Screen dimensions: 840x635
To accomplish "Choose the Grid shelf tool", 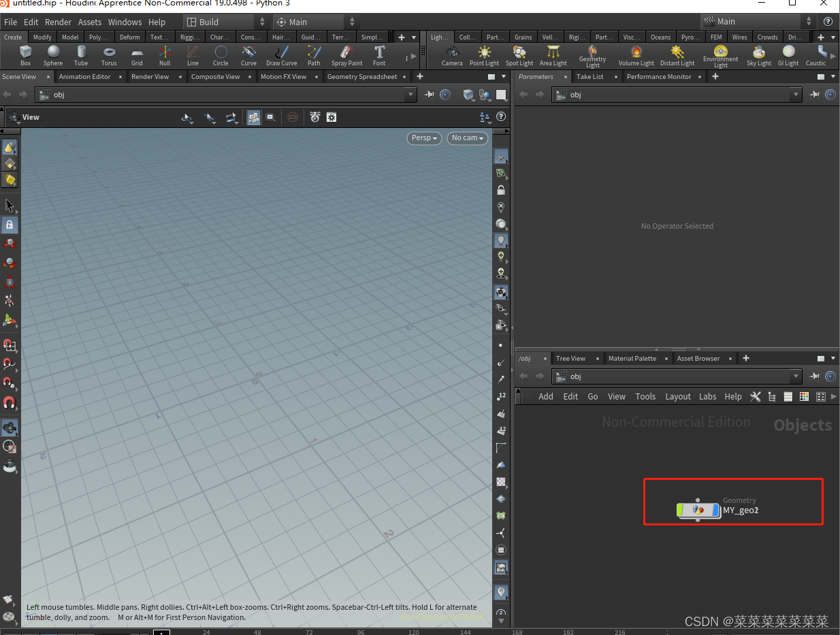I will 137,55.
